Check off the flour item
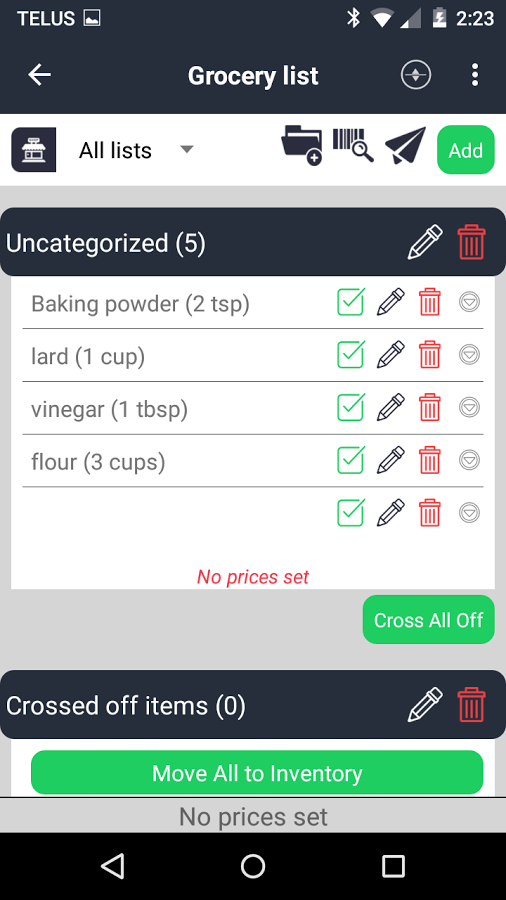This screenshot has height=900, width=506. pyautogui.click(x=351, y=460)
